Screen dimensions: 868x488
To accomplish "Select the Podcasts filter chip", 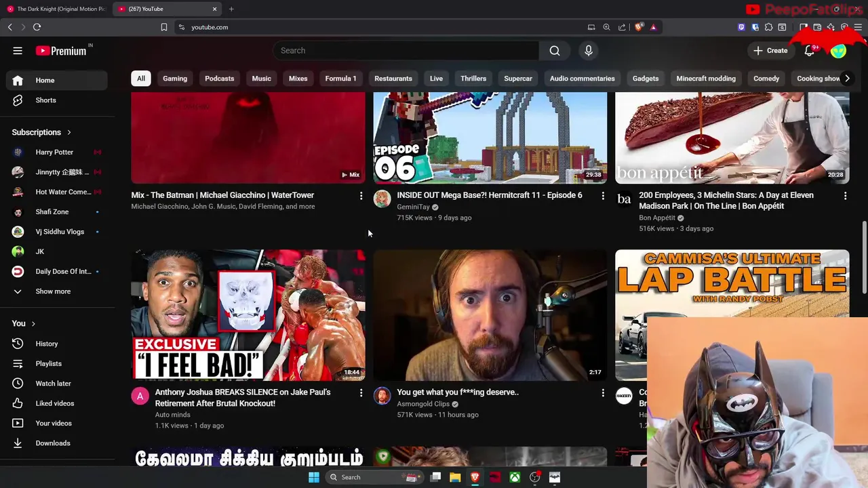I will tap(220, 79).
